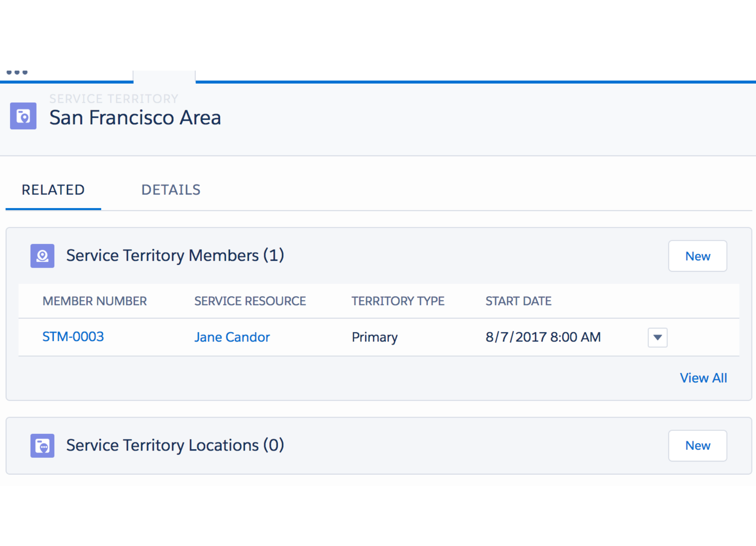The height and width of the screenshot is (546, 756).
Task: Click the Service Territory Members icon
Action: [x=42, y=256]
